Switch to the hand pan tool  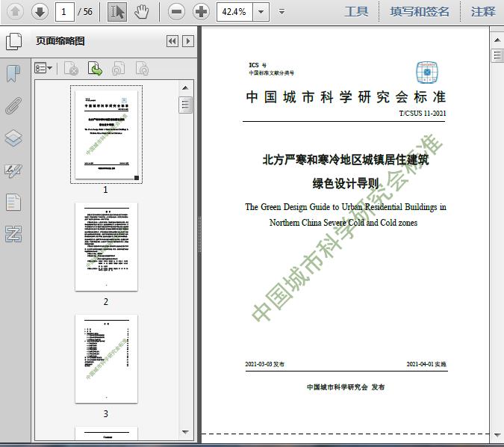[x=141, y=11]
